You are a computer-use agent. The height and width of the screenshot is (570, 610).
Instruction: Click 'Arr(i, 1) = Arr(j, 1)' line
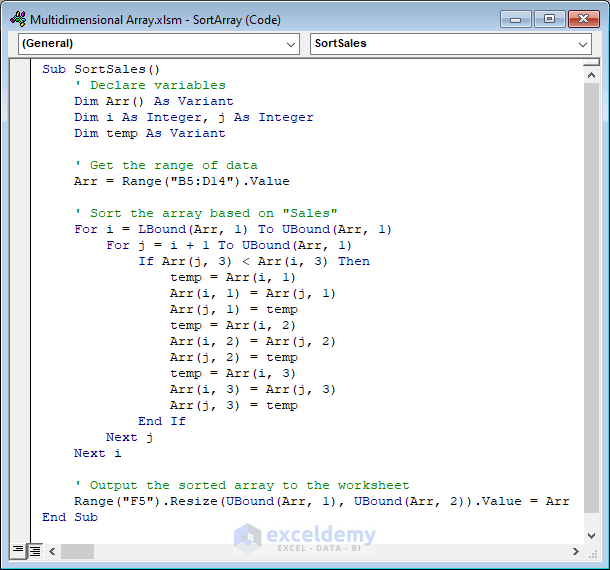click(x=252, y=293)
